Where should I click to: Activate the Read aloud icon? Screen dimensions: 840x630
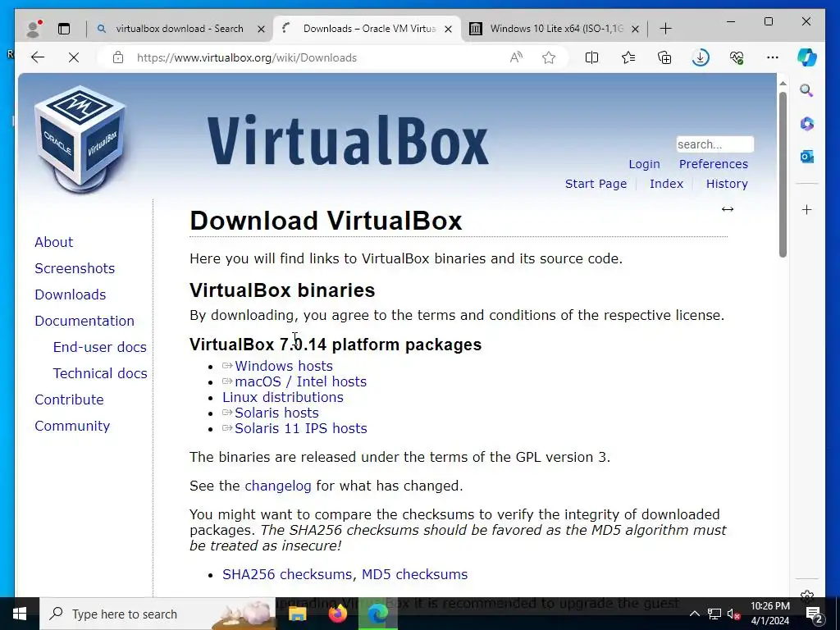516,57
